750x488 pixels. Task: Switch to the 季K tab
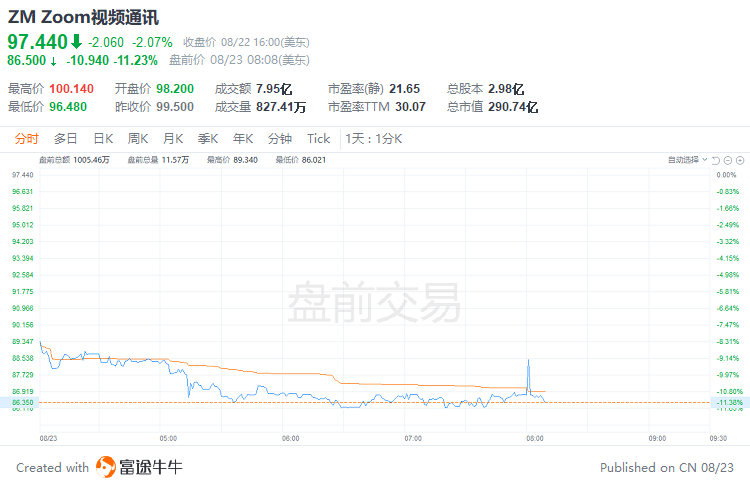pyautogui.click(x=208, y=139)
